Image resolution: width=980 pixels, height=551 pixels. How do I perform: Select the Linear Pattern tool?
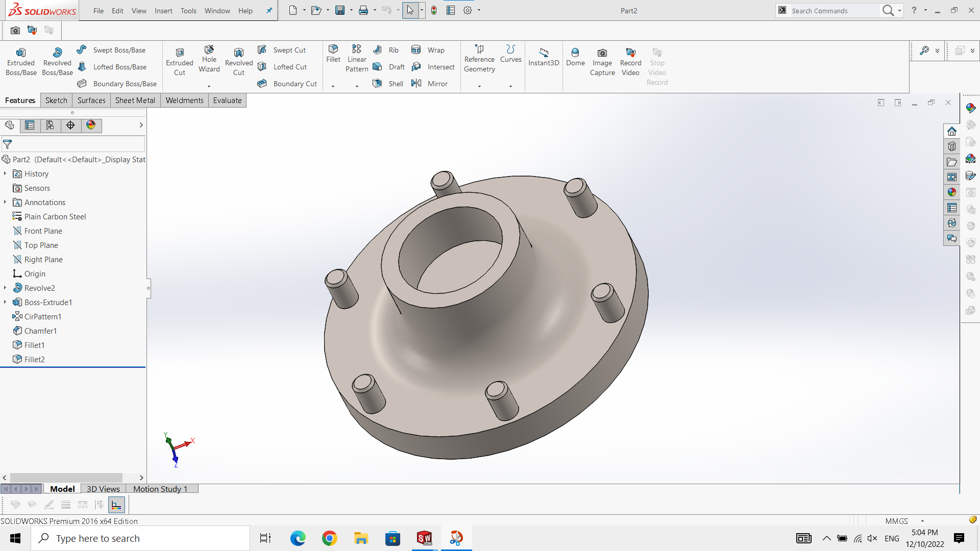click(x=357, y=59)
